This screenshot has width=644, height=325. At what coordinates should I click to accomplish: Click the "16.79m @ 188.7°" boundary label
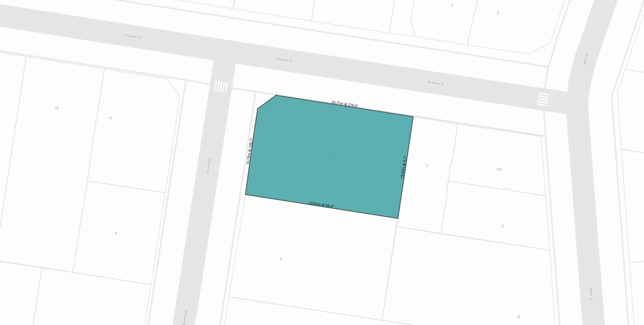pyautogui.click(x=249, y=151)
